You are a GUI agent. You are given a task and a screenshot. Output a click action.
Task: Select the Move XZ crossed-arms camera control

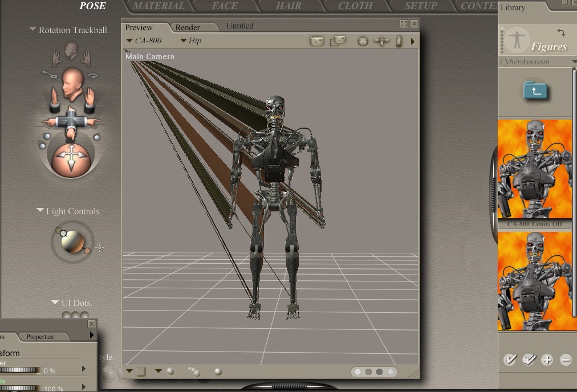point(70,121)
